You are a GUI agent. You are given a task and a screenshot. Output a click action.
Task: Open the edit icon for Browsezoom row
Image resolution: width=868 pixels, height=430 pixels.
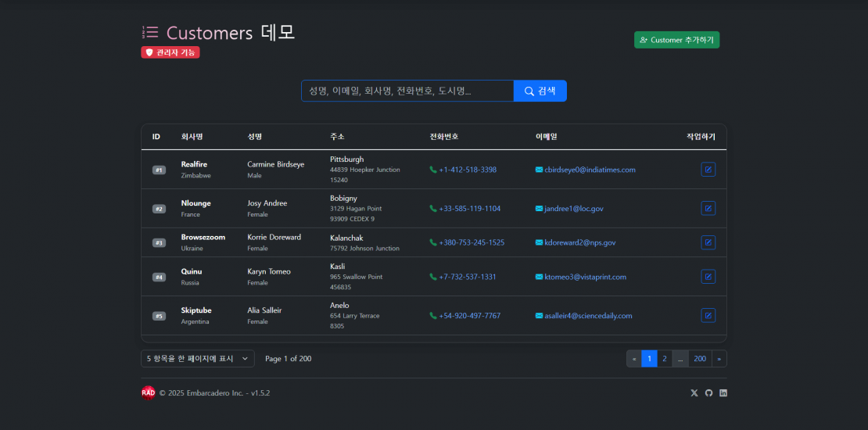tap(708, 242)
